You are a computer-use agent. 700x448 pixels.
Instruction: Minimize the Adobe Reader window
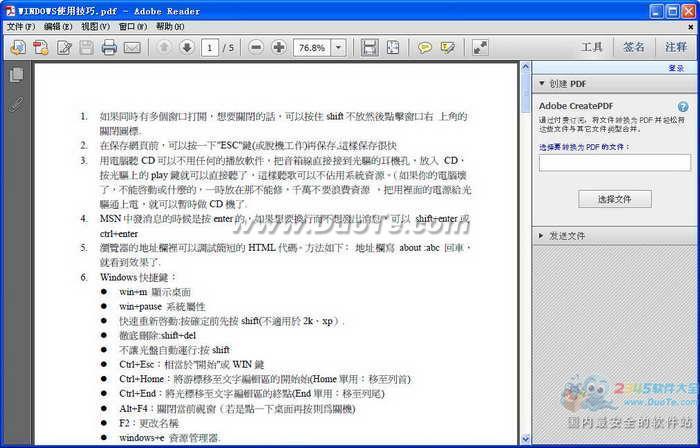pos(656,11)
